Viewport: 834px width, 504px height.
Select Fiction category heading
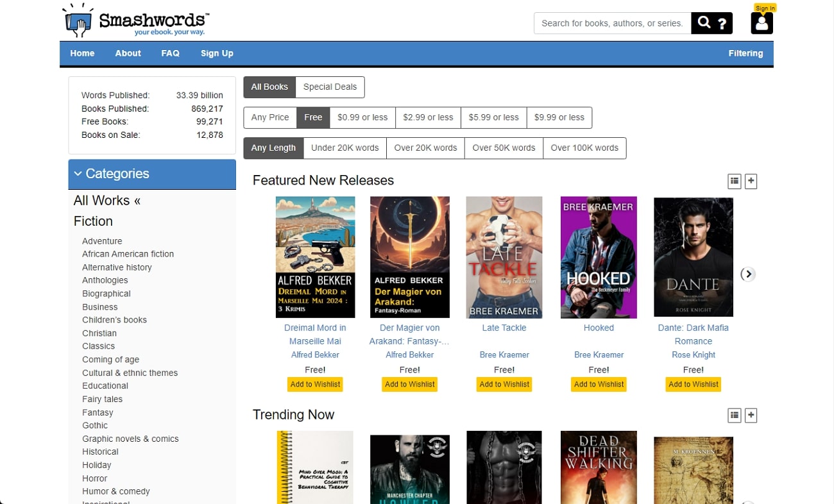(x=93, y=221)
